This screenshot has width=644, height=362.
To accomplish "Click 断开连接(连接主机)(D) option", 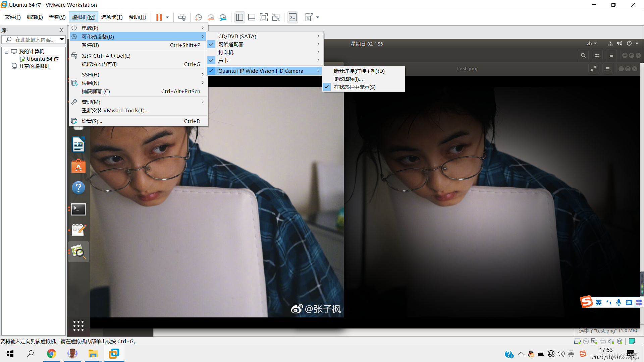I will tap(359, 71).
